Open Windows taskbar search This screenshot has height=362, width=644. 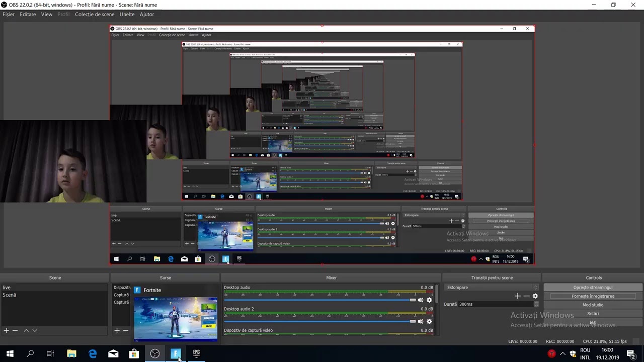pos(30,353)
